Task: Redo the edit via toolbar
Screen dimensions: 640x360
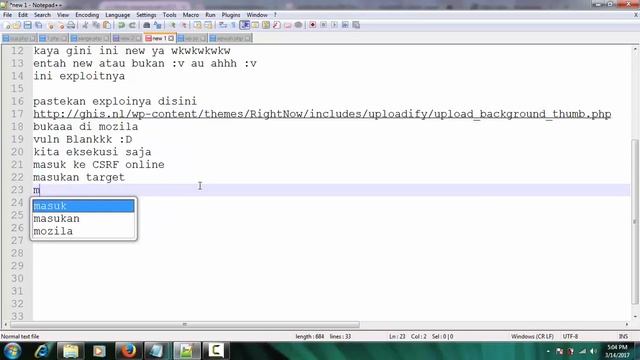Action: [132, 25]
